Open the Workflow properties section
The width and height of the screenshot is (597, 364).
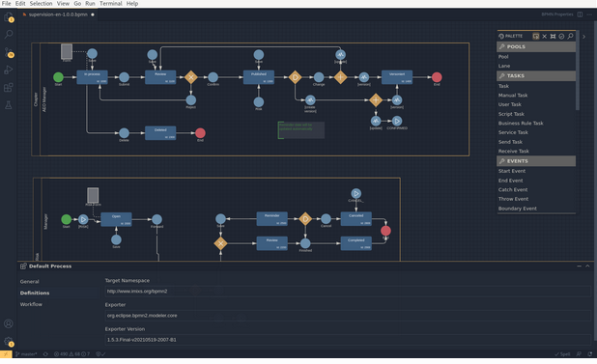(31, 304)
